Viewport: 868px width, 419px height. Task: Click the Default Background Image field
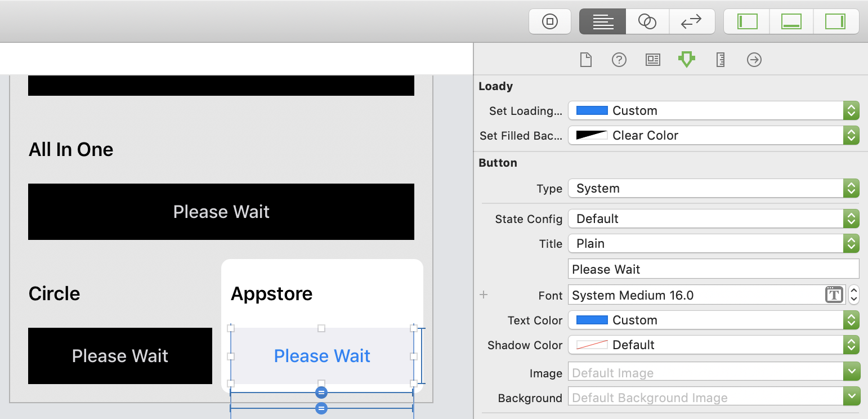click(706, 398)
